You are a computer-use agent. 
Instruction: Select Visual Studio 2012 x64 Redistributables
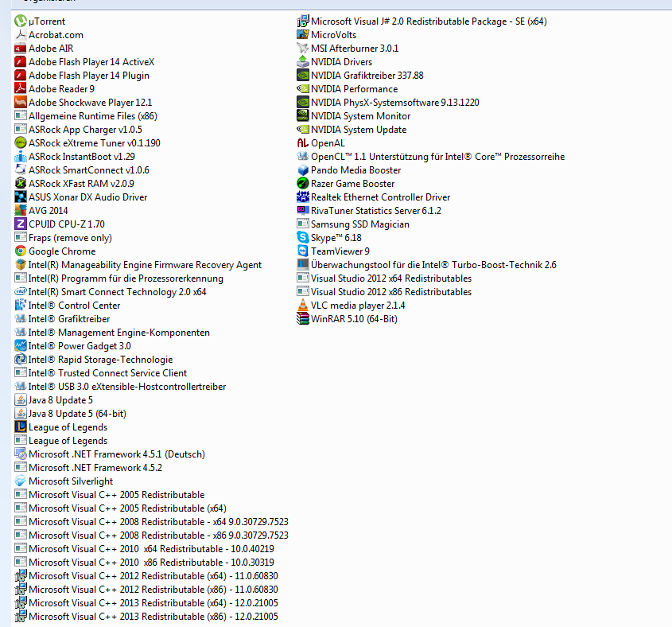coord(384,278)
